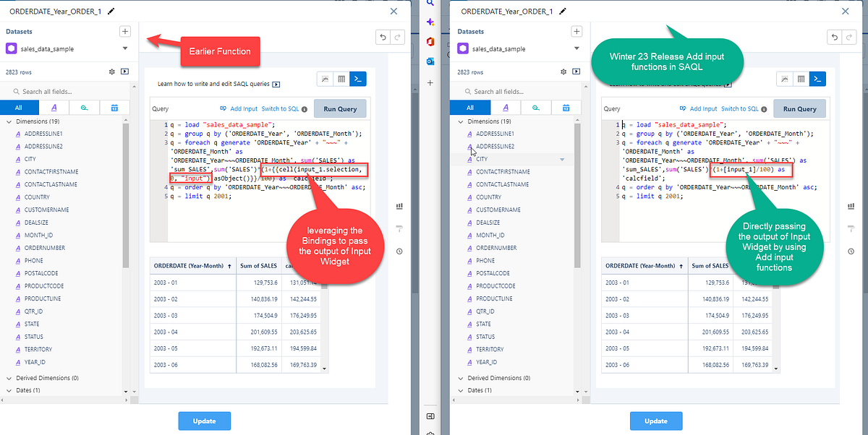Open chart properties icon on right panel edge
The width and height of the screenshot is (868, 435).
[x=851, y=206]
